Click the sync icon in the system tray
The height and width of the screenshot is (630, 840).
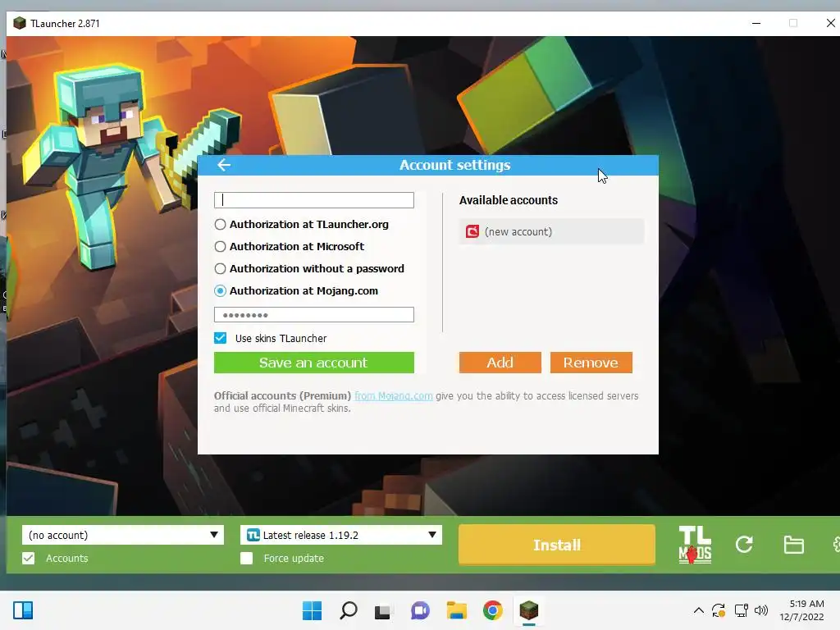(719, 610)
